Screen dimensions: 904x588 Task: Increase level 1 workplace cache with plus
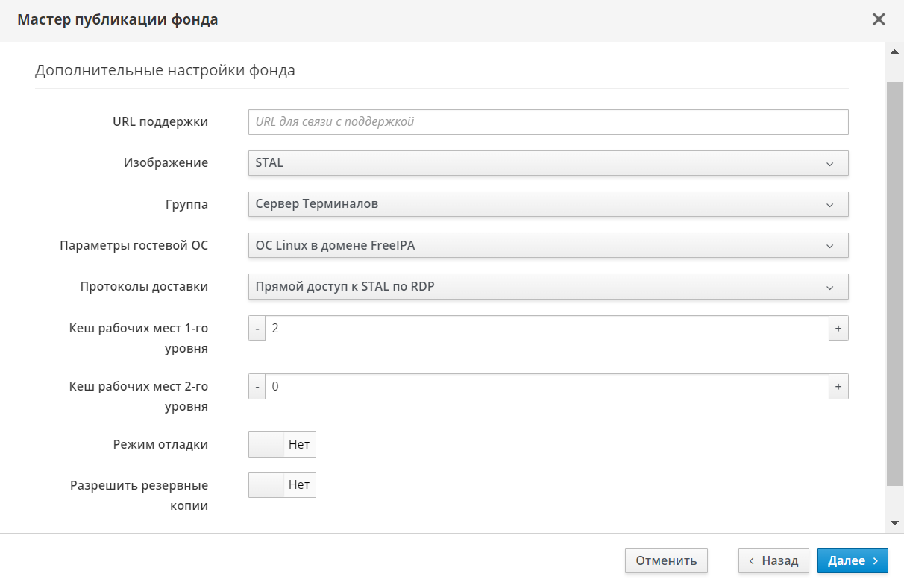(x=838, y=329)
